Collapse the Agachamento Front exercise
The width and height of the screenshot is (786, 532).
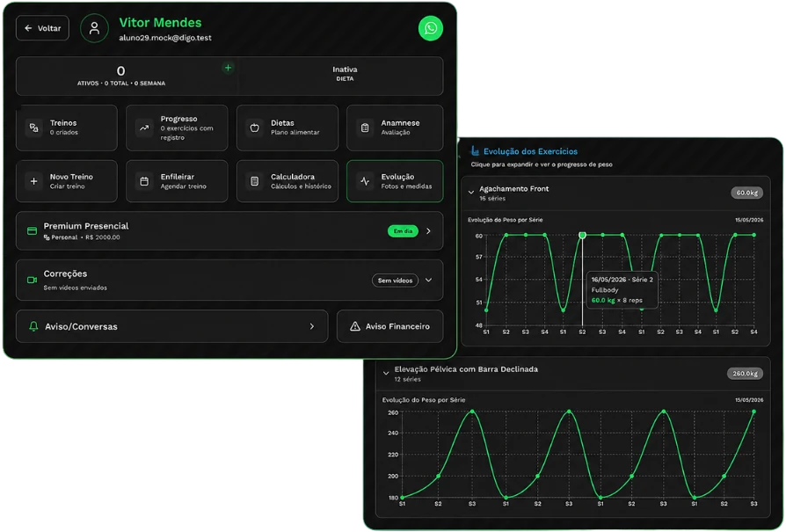[x=470, y=192]
